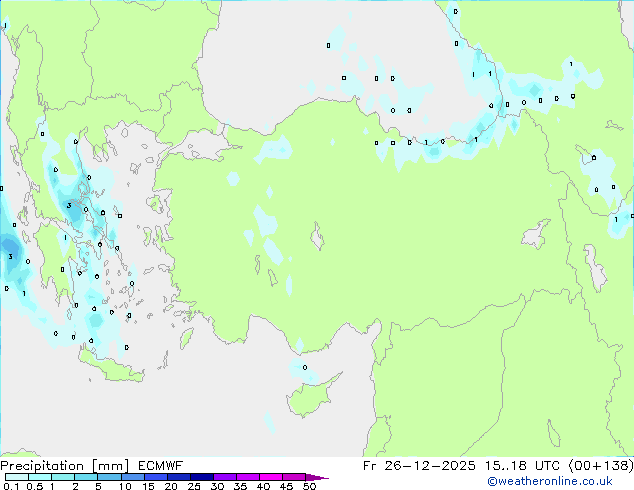Viewport: 634px width, 490px height.
Task: Select the 5–10 mm legend color swatch
Action: coord(109,477)
